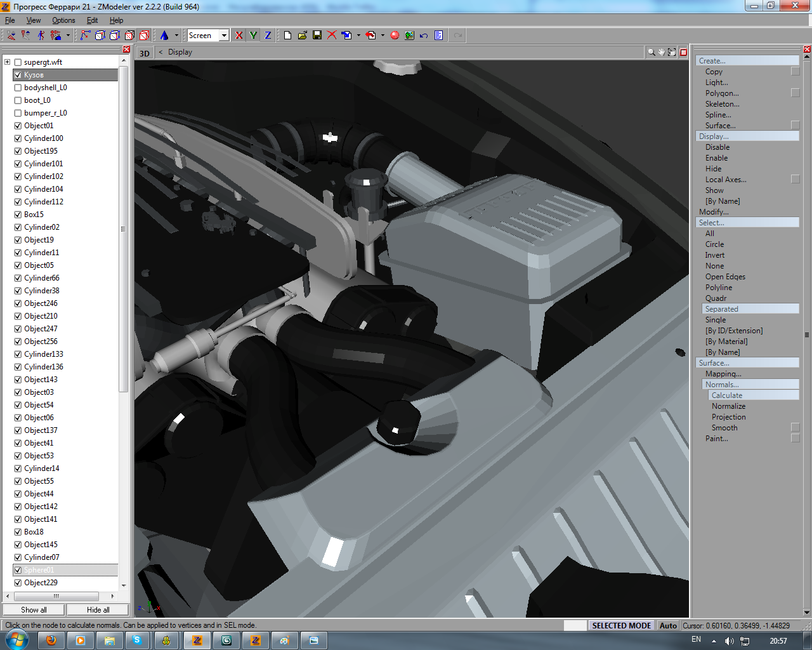
Task: Open the Screen coordinate dropdown
Action: click(224, 36)
